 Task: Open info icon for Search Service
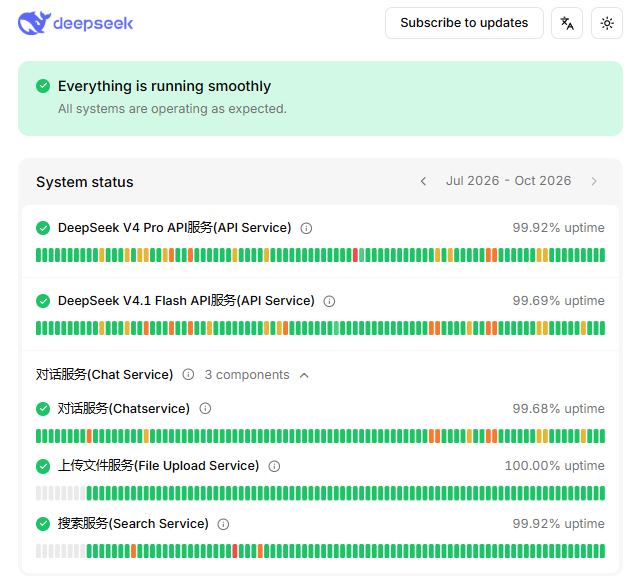[x=223, y=524]
